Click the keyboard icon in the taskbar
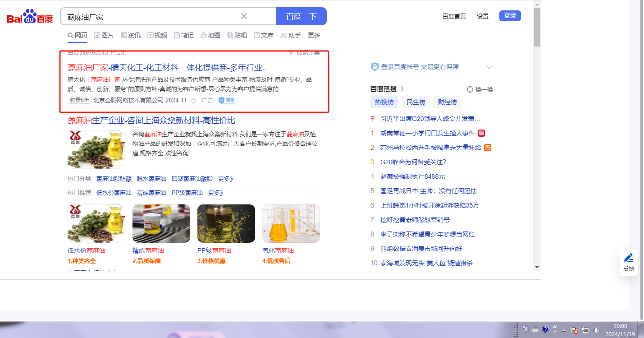Screen dimensions: 644x338 coord(535,329)
